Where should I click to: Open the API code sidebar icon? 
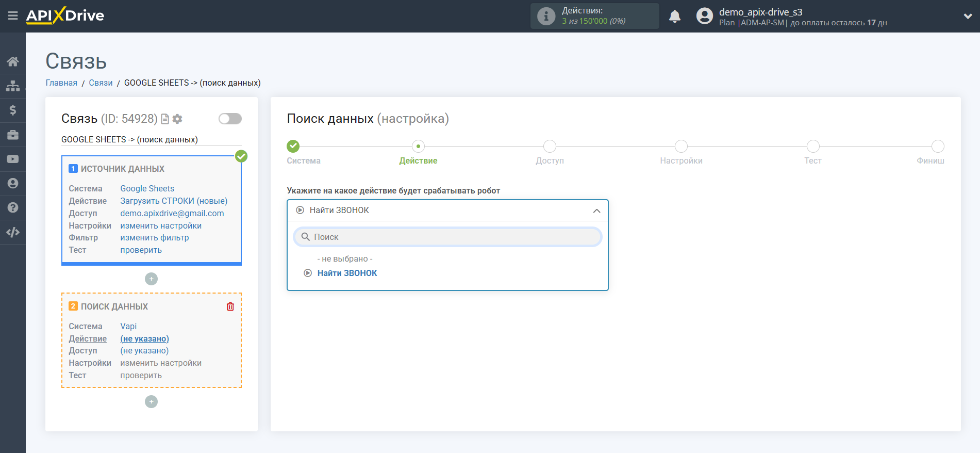tap(13, 232)
